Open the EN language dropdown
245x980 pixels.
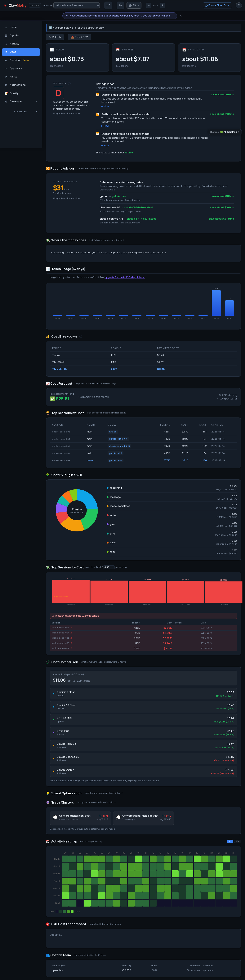click(134, 5)
